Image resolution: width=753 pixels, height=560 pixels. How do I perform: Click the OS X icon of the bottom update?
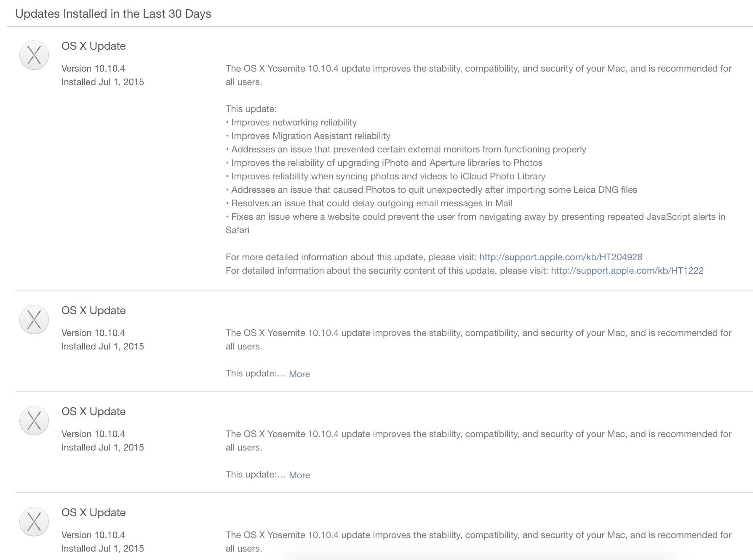coord(34,522)
